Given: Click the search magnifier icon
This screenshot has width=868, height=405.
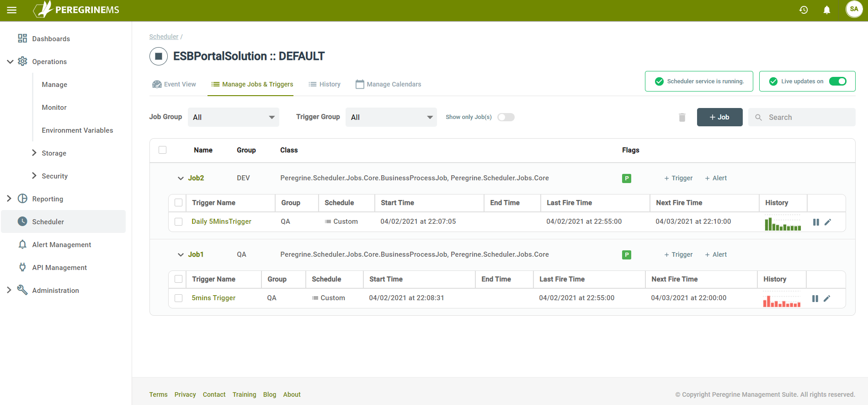Looking at the screenshot, I should (x=758, y=118).
